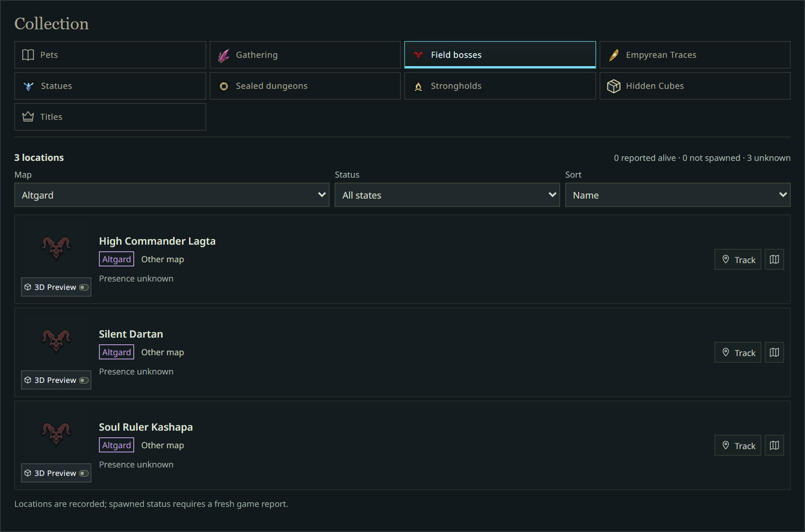This screenshot has width=805, height=532.
Task: Open the Strongholds category
Action: tap(500, 86)
